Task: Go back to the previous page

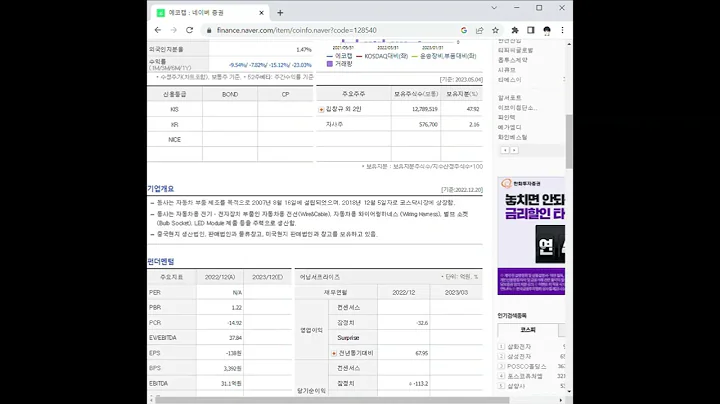Action: tap(158, 30)
